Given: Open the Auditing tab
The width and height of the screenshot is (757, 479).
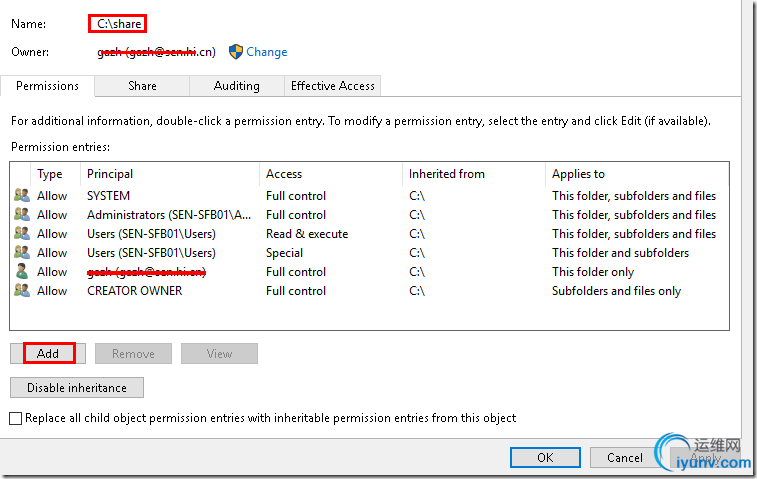Looking at the screenshot, I should (236, 86).
